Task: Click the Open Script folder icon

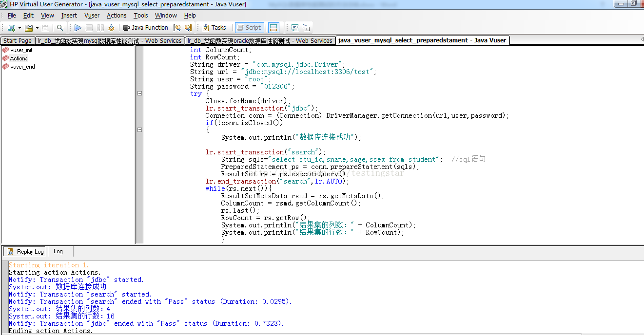Action: (x=29, y=28)
